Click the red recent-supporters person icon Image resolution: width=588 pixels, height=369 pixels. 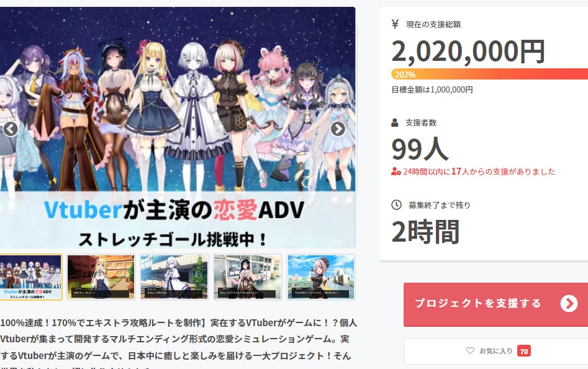396,171
